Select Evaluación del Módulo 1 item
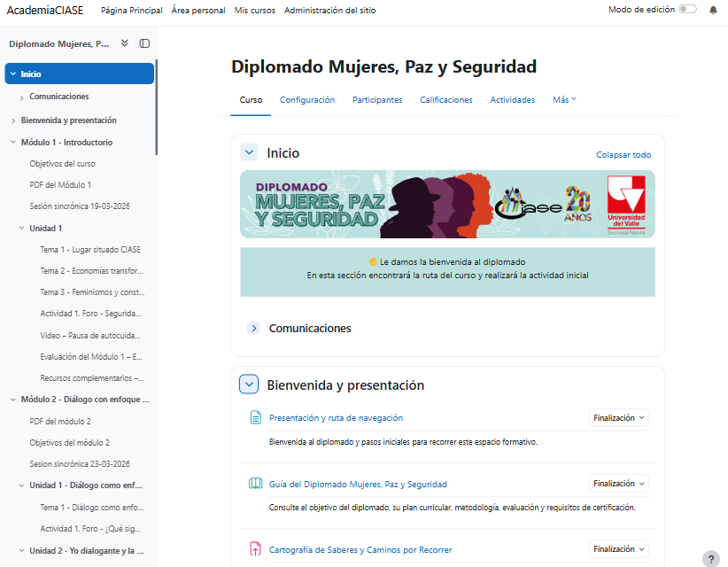Image resolution: width=728 pixels, height=567 pixels. click(x=91, y=357)
